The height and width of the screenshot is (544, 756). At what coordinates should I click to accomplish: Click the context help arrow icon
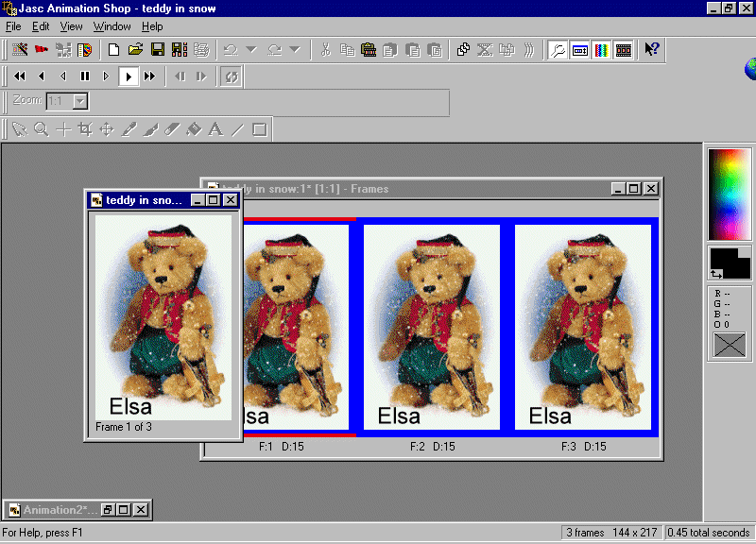[652, 49]
